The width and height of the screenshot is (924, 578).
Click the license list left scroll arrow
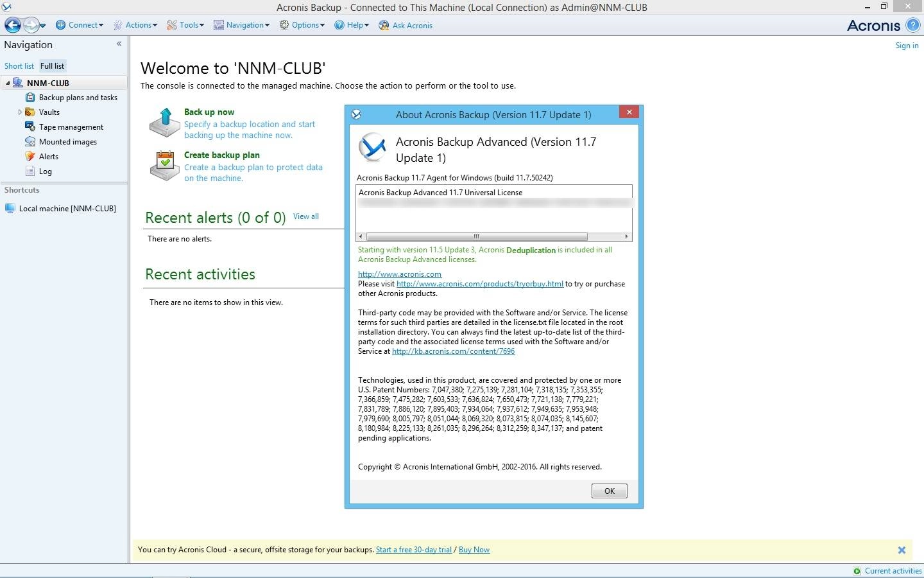(361, 236)
